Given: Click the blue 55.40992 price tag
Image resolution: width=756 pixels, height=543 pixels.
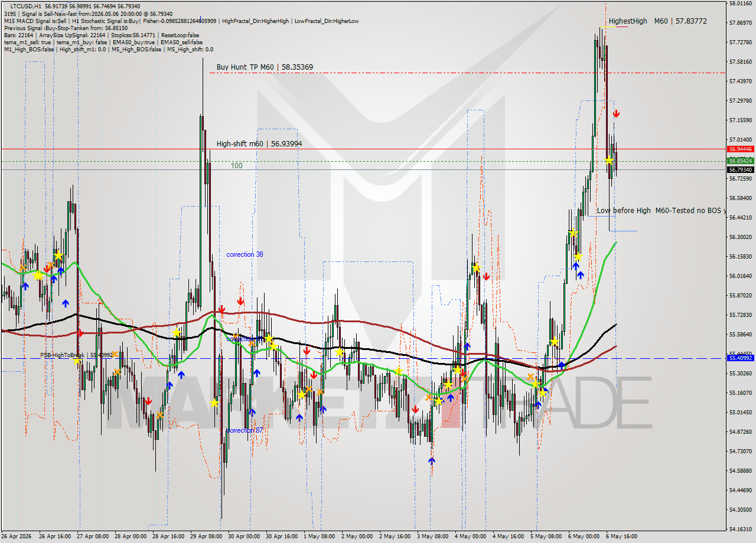Looking at the screenshot, I should [x=740, y=358].
